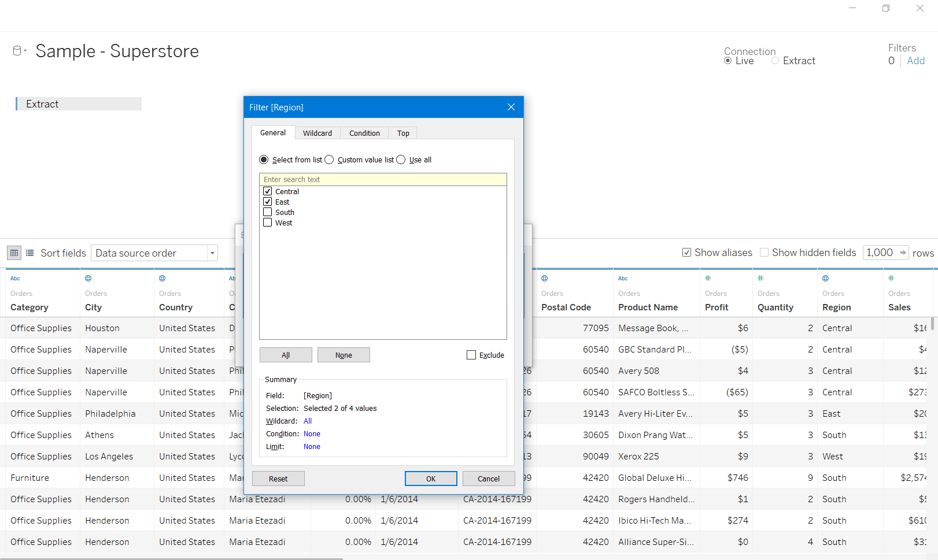
Task: Expand the data source name dropdown arrow
Action: tap(25, 51)
